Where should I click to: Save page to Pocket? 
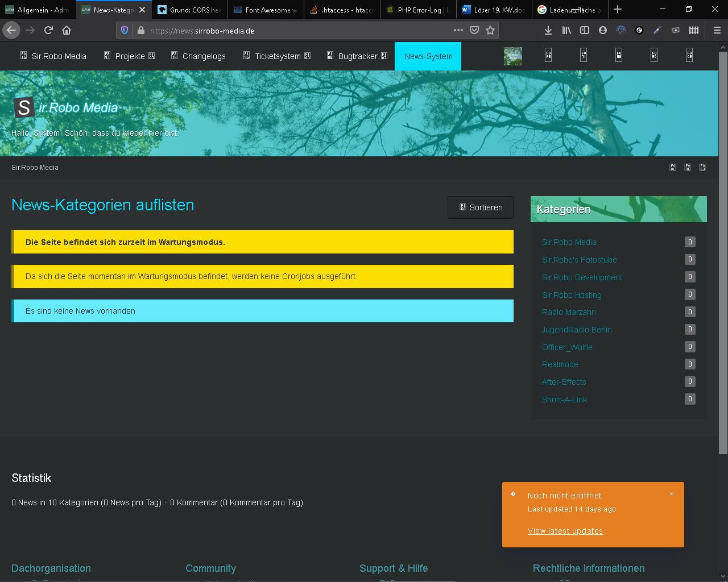coord(474,30)
